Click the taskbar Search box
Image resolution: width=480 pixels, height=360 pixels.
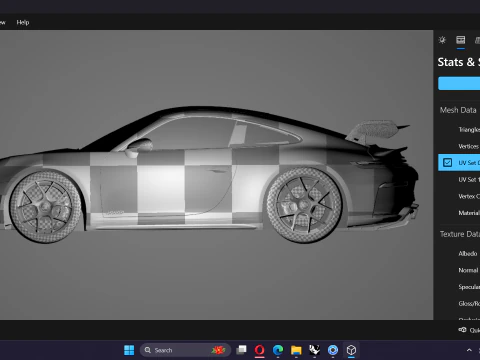(185, 350)
